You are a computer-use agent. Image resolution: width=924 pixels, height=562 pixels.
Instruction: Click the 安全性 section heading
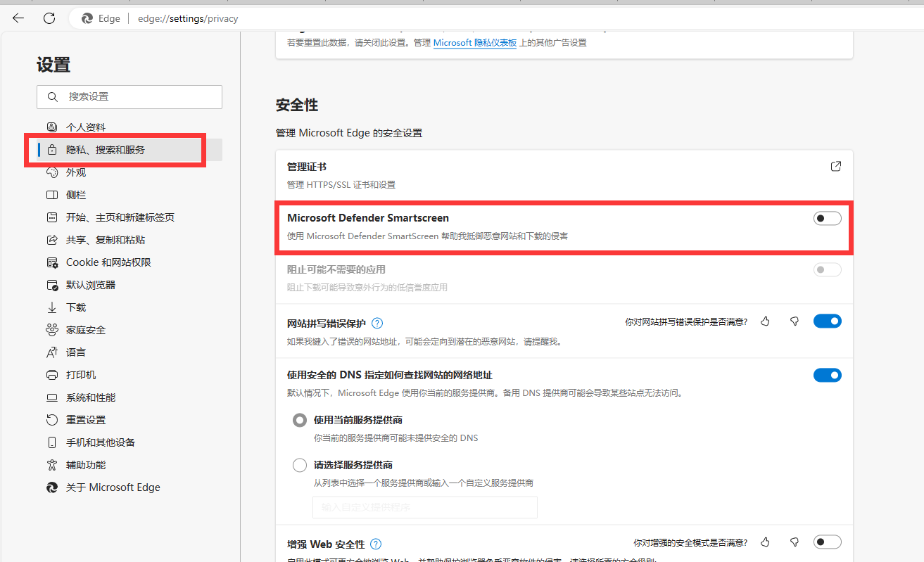297,106
